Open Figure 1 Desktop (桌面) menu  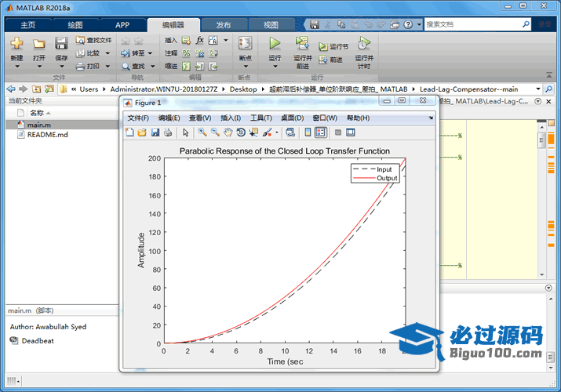pyautogui.click(x=292, y=118)
